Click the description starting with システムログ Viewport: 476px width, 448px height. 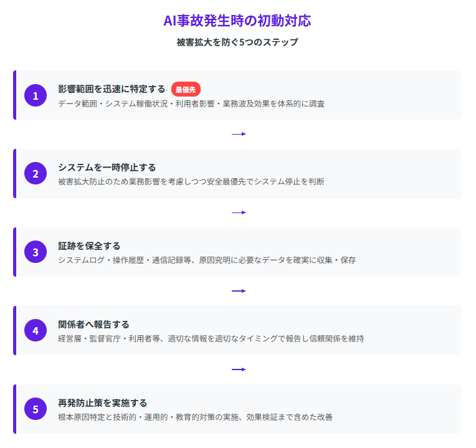[x=207, y=260]
